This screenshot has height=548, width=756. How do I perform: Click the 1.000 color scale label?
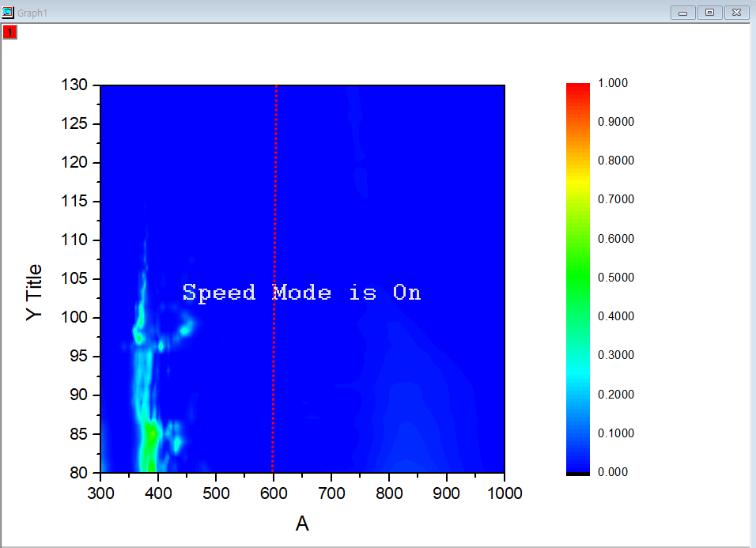coord(613,83)
